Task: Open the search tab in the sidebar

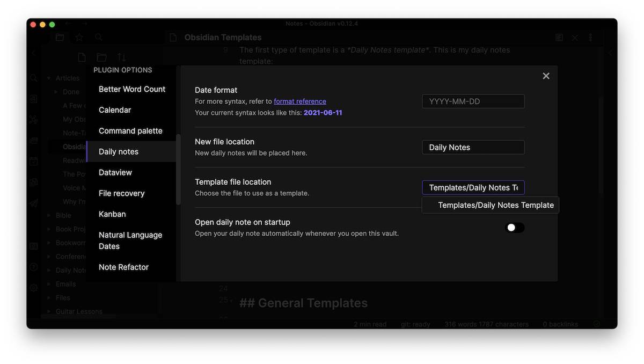Action: pos(98,38)
